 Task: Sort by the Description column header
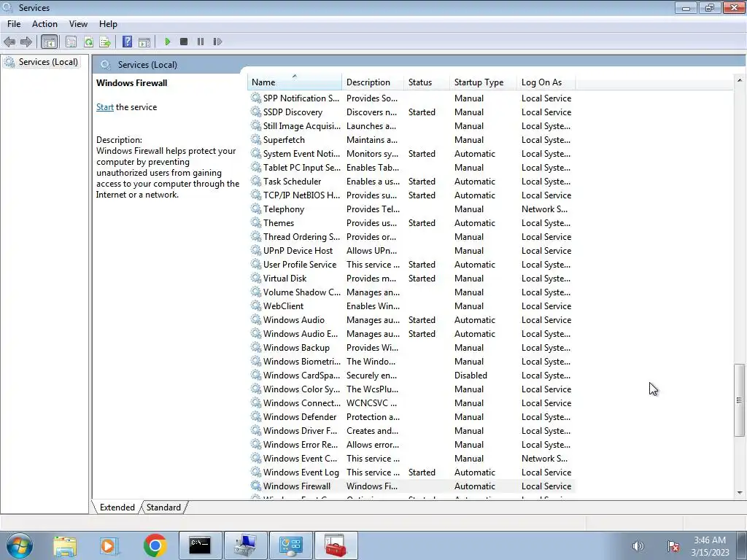[373, 82]
